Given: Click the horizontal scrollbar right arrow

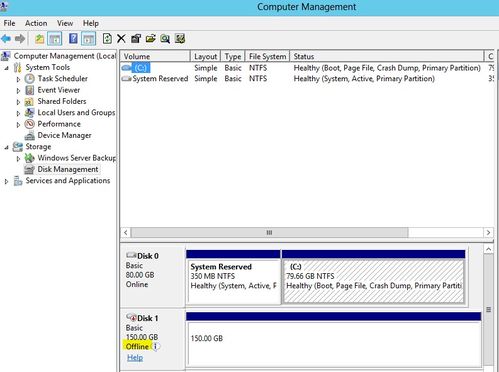Looking at the screenshot, I should pyautogui.click(x=489, y=232).
